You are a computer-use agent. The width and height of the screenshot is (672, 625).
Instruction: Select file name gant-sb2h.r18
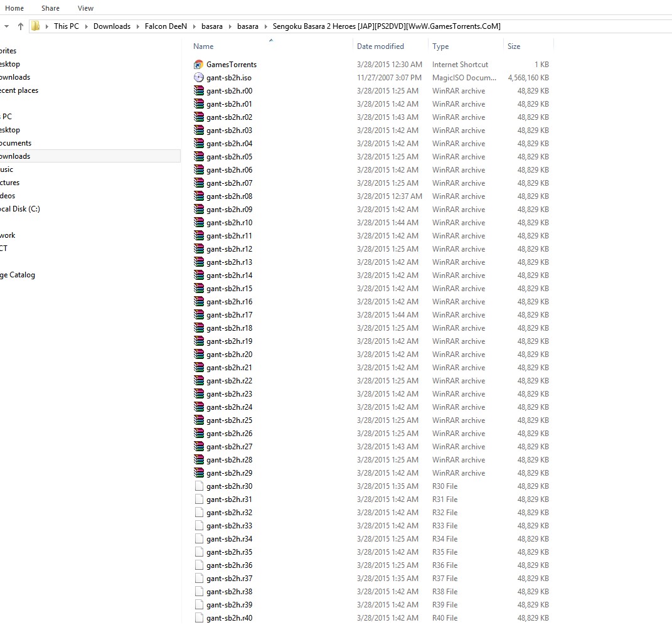(x=229, y=328)
